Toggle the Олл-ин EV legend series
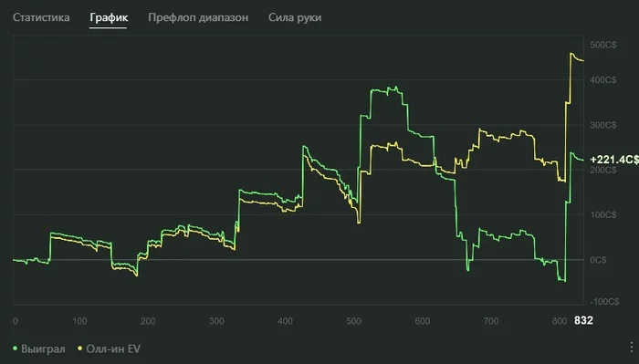The width and height of the screenshot is (639, 364). coord(109,348)
